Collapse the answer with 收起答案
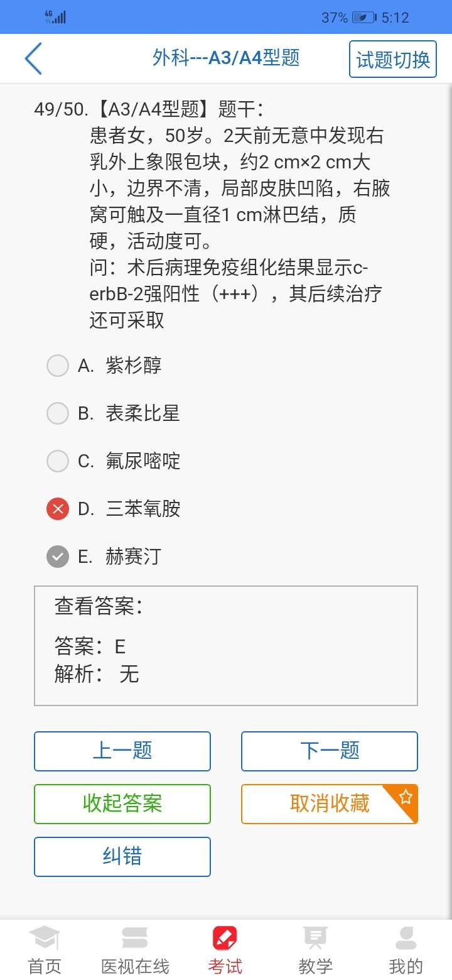The height and width of the screenshot is (980, 452). (x=122, y=803)
